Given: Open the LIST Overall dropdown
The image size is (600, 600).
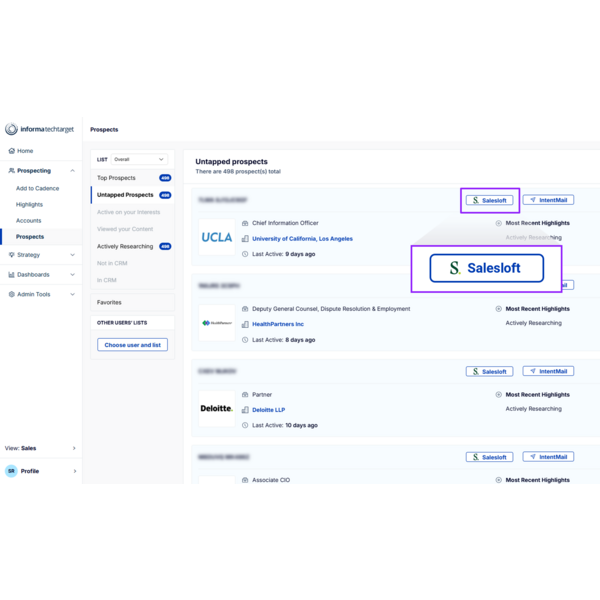Looking at the screenshot, I should pyautogui.click(x=139, y=159).
